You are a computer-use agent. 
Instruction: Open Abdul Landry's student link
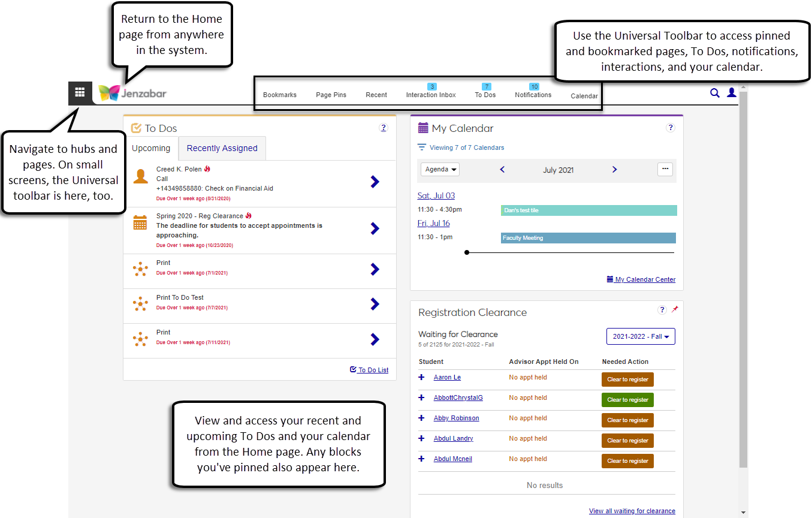(454, 439)
